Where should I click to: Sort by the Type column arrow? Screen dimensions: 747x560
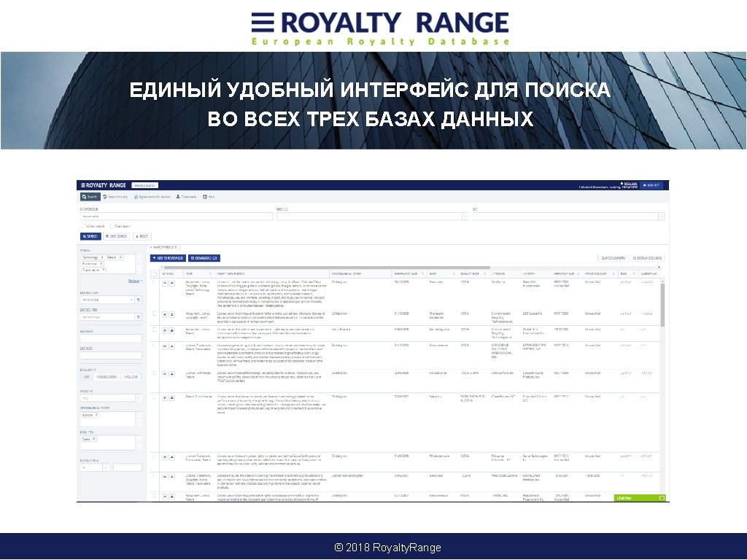pyautogui.click(x=211, y=274)
